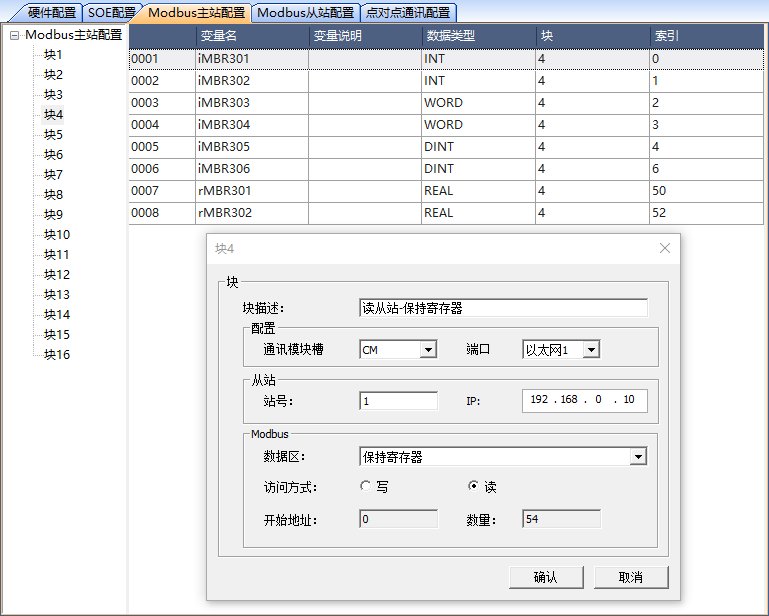
Task: Click iMBR301 variable name cell
Action: coord(252,59)
